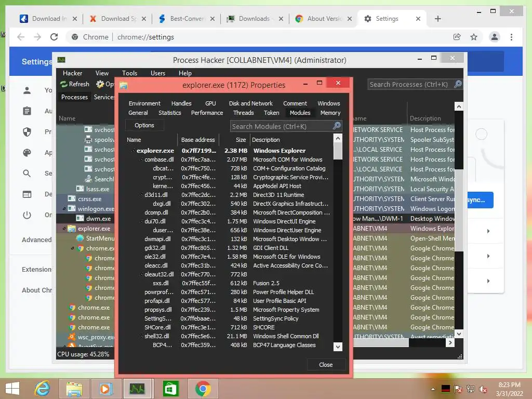The height and width of the screenshot is (399, 532).
Task: Click the Privacy shield icon in Settings sidebar
Action: [27, 131]
